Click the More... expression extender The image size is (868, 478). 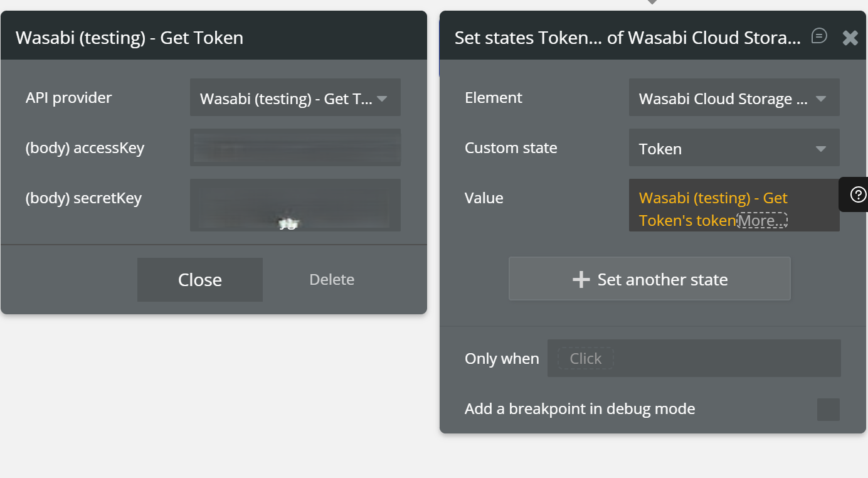[x=761, y=221]
